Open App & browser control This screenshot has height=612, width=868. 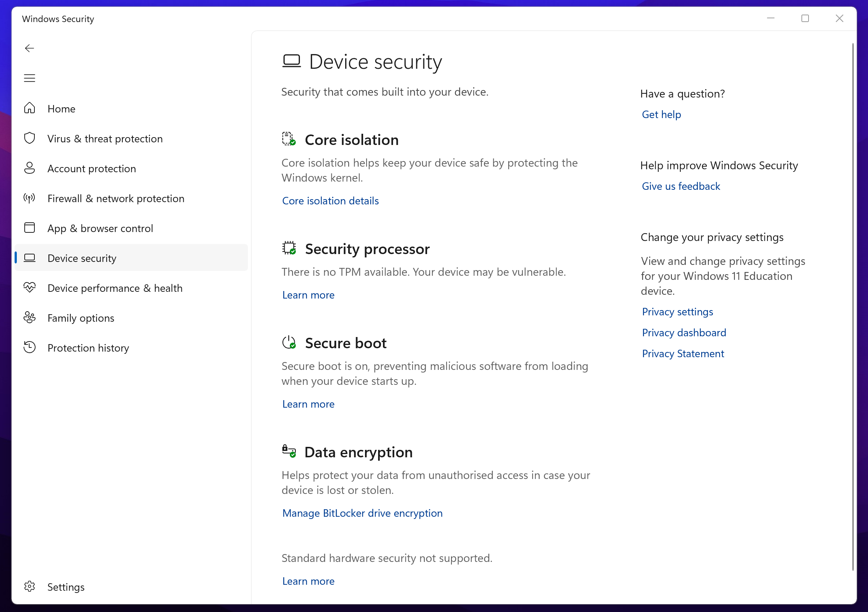[x=100, y=228]
